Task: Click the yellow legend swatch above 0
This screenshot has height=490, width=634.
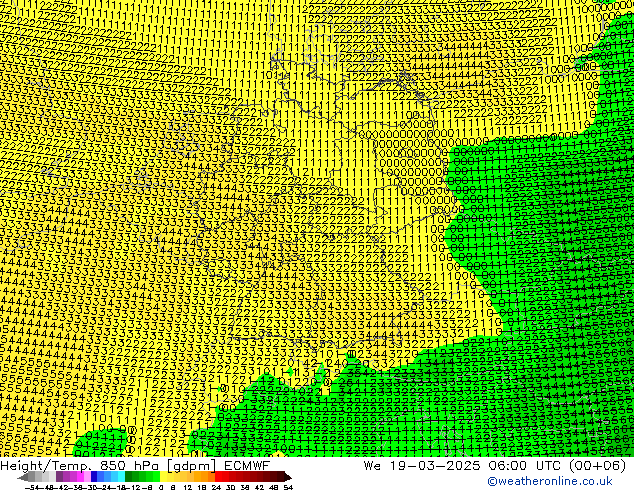Action: [x=163, y=477]
